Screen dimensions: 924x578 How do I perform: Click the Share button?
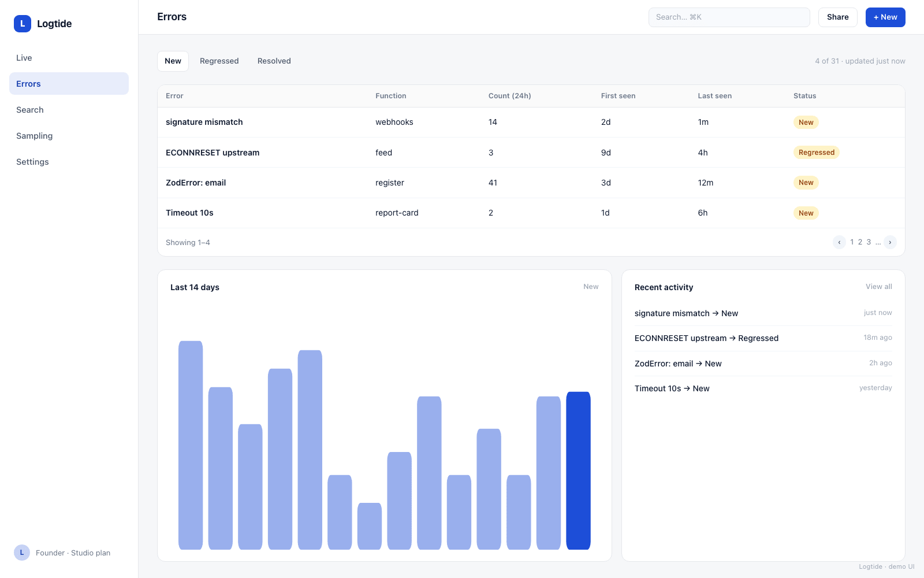point(838,17)
